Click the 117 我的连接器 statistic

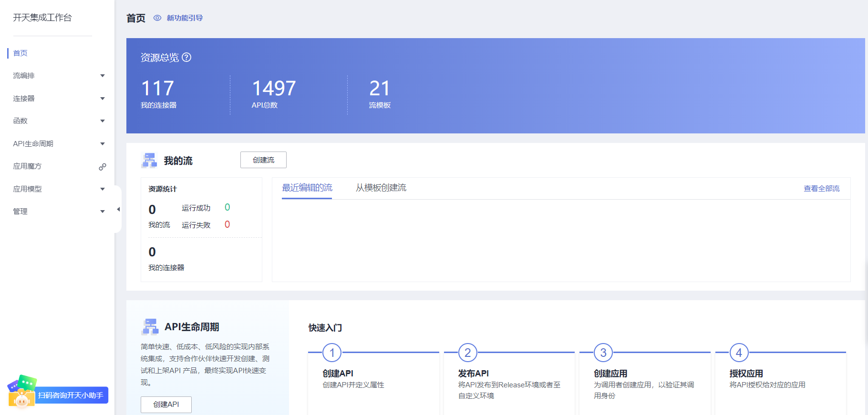[159, 94]
